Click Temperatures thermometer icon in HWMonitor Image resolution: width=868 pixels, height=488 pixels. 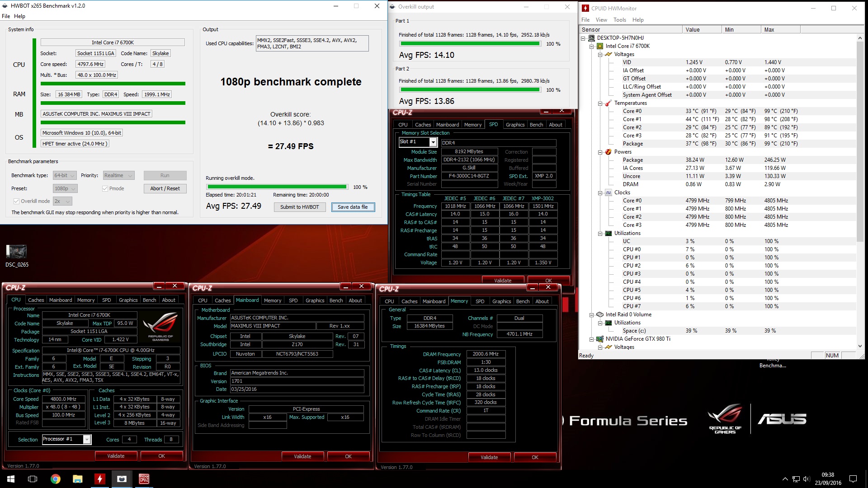click(x=609, y=103)
